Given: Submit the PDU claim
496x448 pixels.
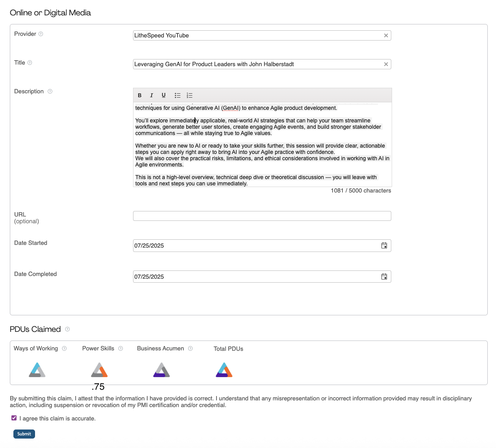Looking at the screenshot, I should coord(24,434).
